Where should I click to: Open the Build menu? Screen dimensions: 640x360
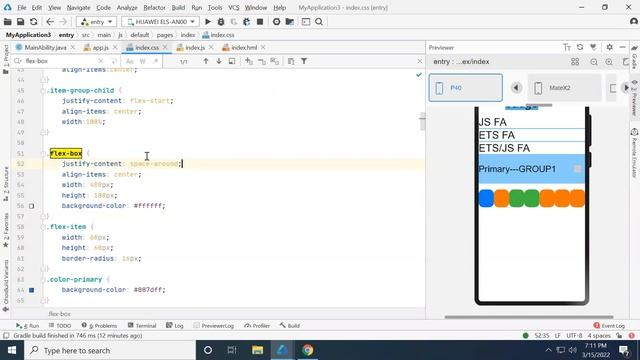(178, 8)
